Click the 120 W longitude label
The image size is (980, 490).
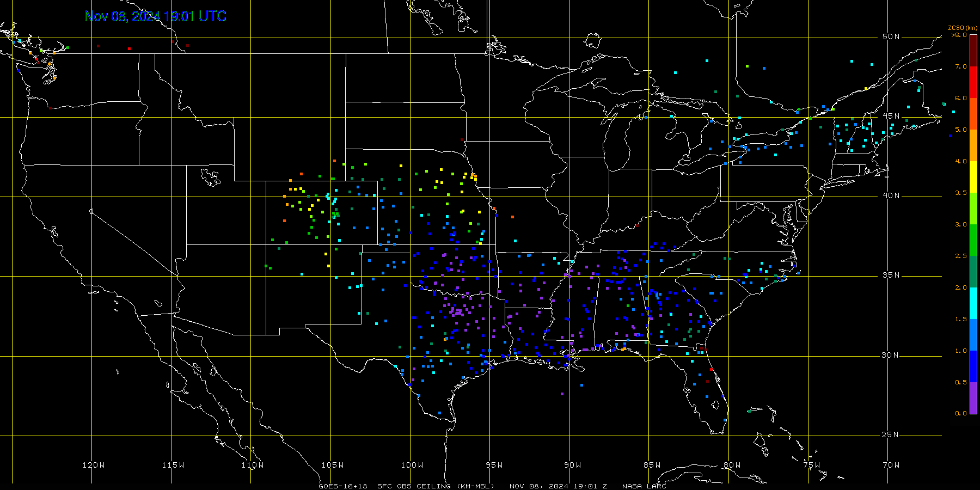coord(94,465)
